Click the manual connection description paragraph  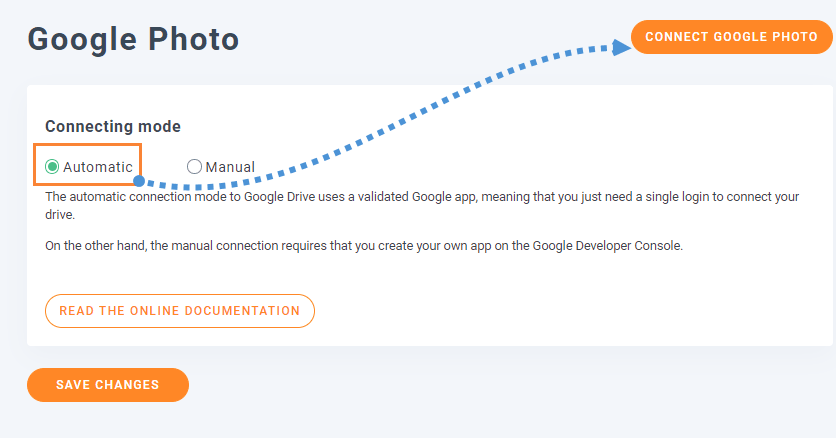(364, 245)
